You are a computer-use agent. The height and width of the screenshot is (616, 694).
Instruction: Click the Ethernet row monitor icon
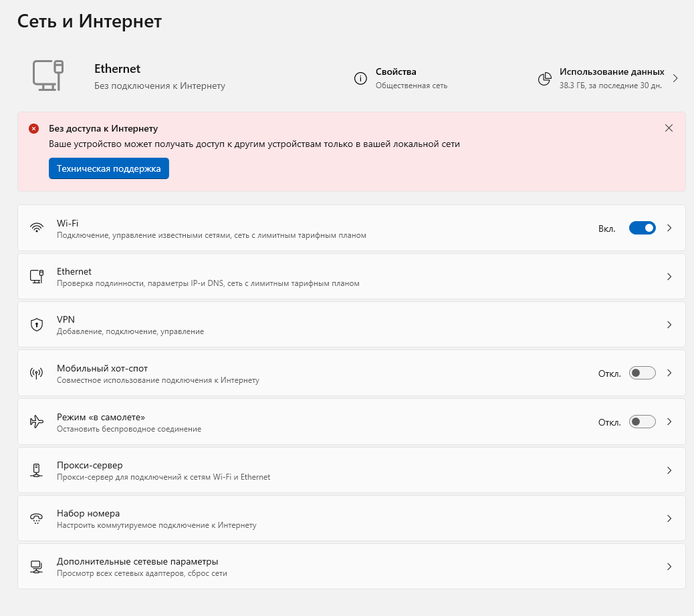pos(37,277)
